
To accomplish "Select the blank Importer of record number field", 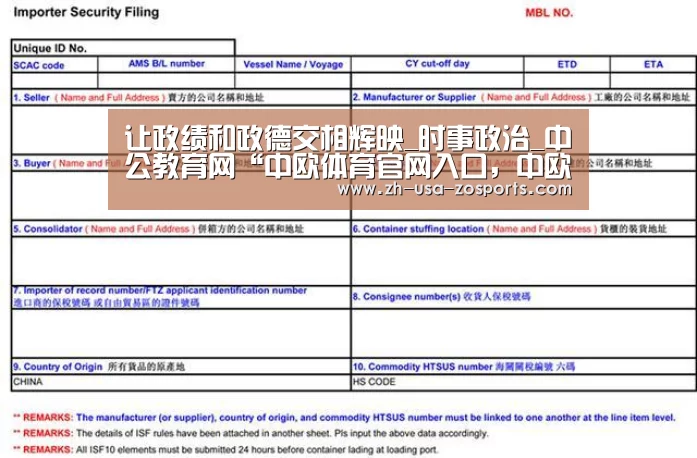I will (x=181, y=333).
